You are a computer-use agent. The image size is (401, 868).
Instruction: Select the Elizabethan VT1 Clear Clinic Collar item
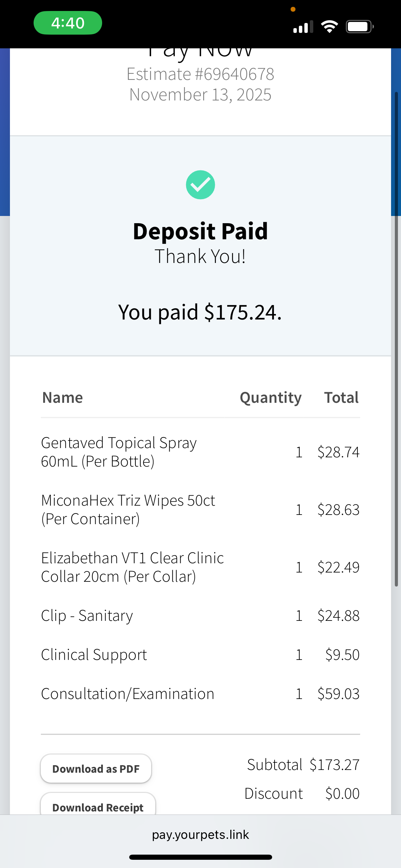coord(132,567)
